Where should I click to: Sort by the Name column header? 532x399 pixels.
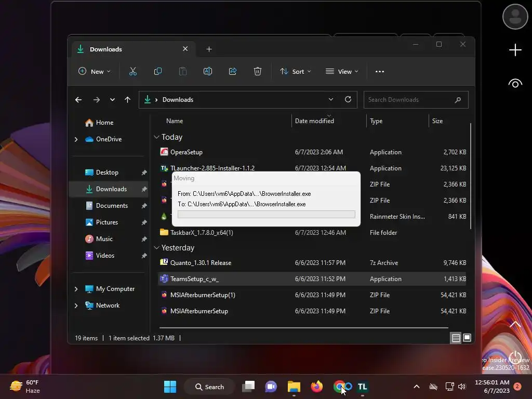[x=175, y=121]
